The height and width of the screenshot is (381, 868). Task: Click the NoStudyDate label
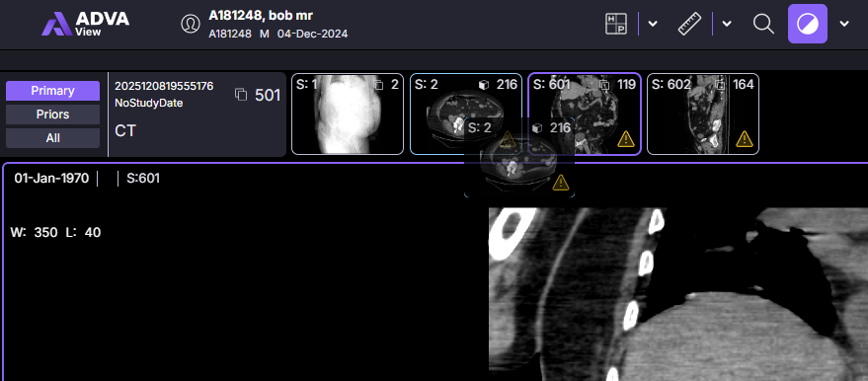pos(148,104)
